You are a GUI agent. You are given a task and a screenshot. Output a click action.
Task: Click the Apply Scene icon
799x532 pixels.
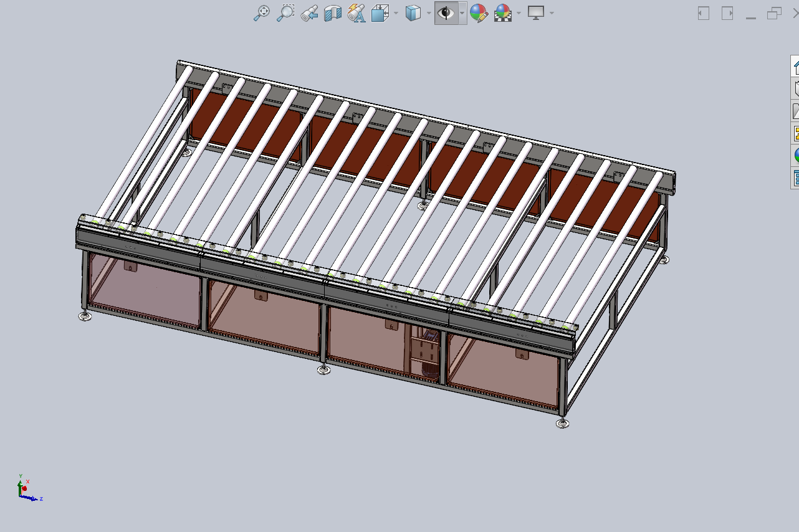[x=502, y=13]
